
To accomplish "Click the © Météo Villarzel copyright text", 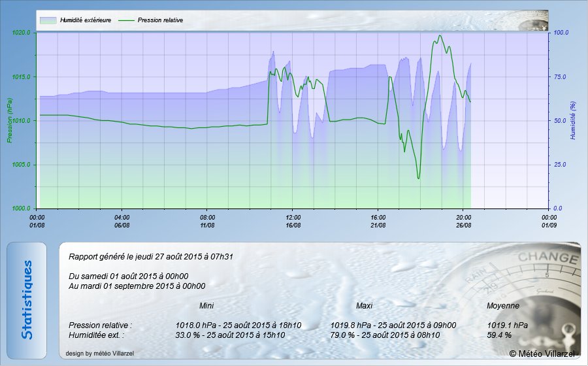I will point(542,354).
